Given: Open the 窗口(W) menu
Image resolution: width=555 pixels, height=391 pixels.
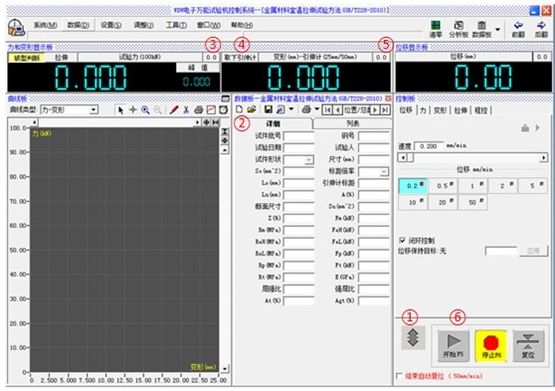Looking at the screenshot, I should coord(209,25).
